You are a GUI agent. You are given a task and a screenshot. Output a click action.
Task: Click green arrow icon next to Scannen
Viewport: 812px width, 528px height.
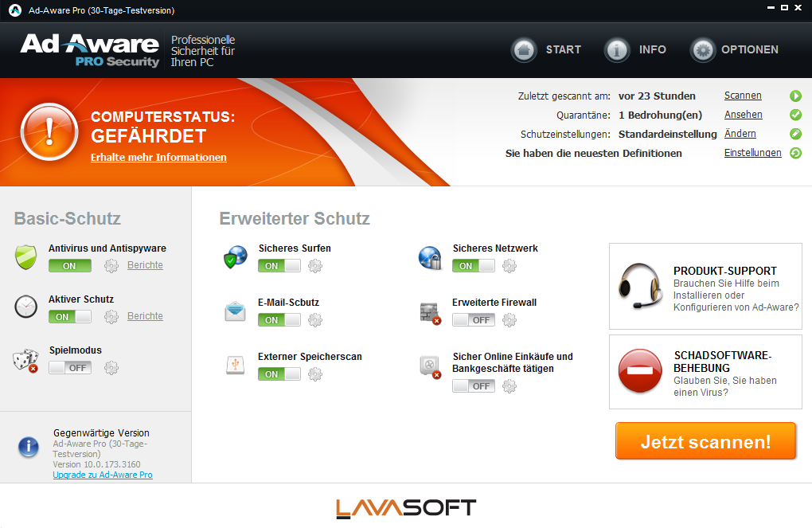point(795,96)
